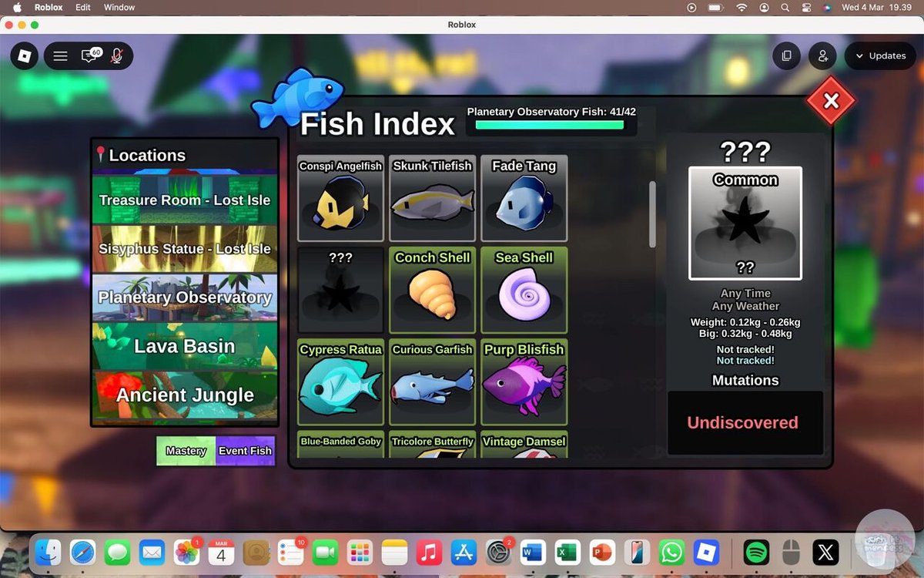Open the Treasure Room - Lost Isle location
924x578 pixels.
[x=184, y=199]
